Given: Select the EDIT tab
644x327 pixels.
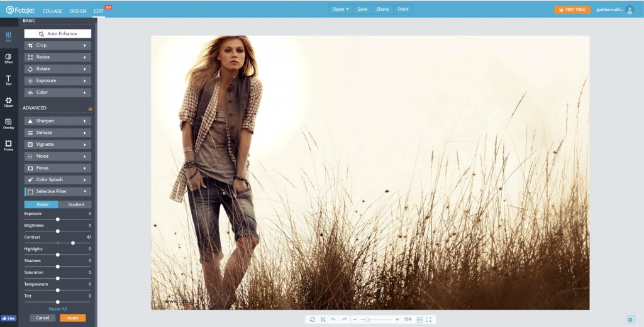Looking at the screenshot, I should pyautogui.click(x=99, y=11).
